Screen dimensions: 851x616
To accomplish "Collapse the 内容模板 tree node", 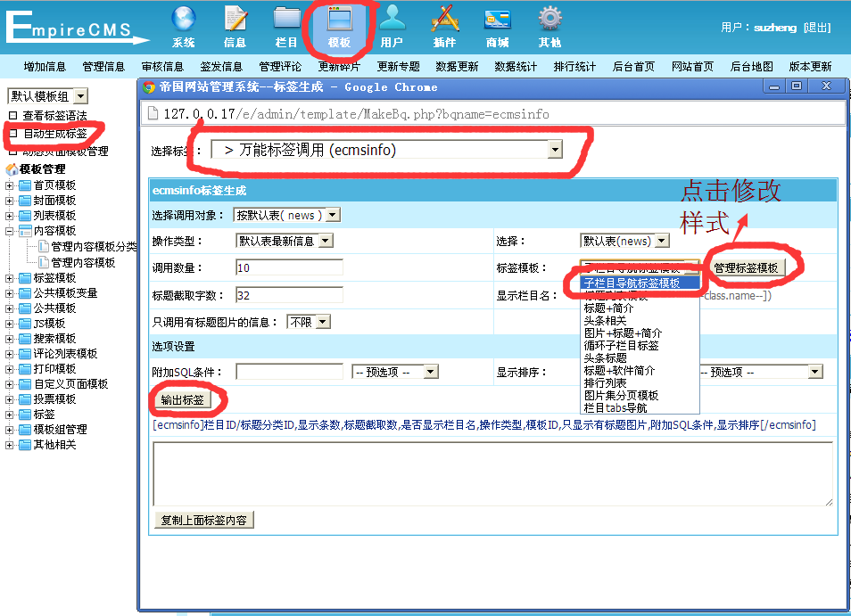I will 9,231.
